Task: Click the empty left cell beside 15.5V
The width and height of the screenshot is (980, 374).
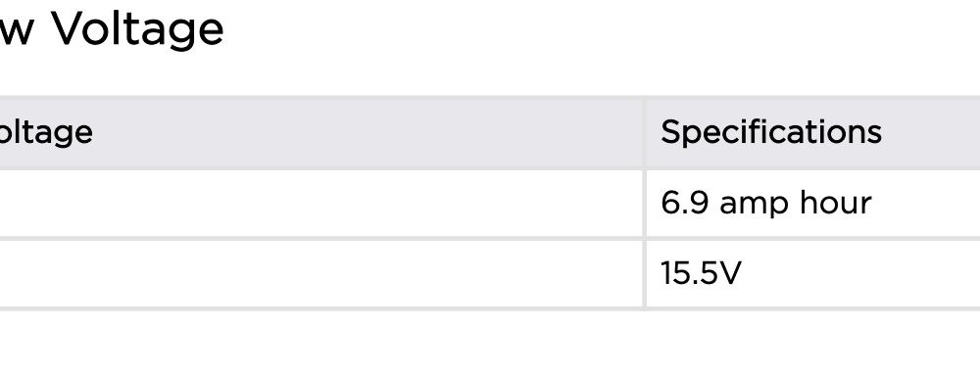Action: (321, 273)
